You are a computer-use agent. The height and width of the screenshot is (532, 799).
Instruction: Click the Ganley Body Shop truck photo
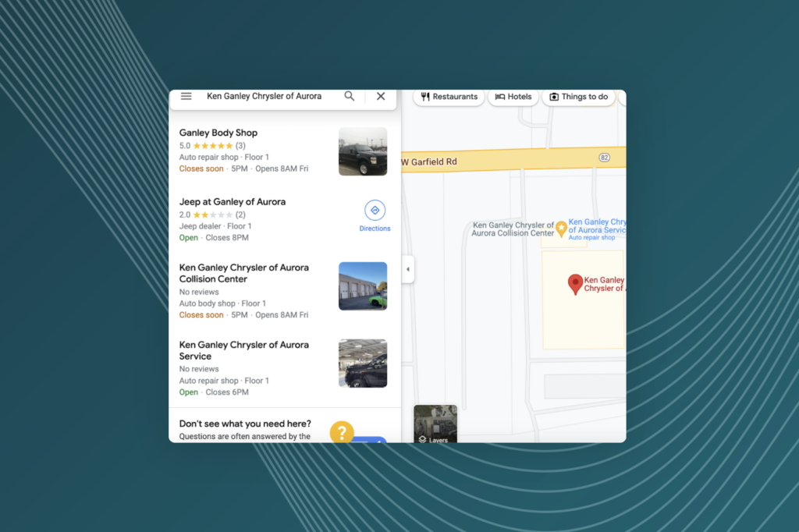363,151
